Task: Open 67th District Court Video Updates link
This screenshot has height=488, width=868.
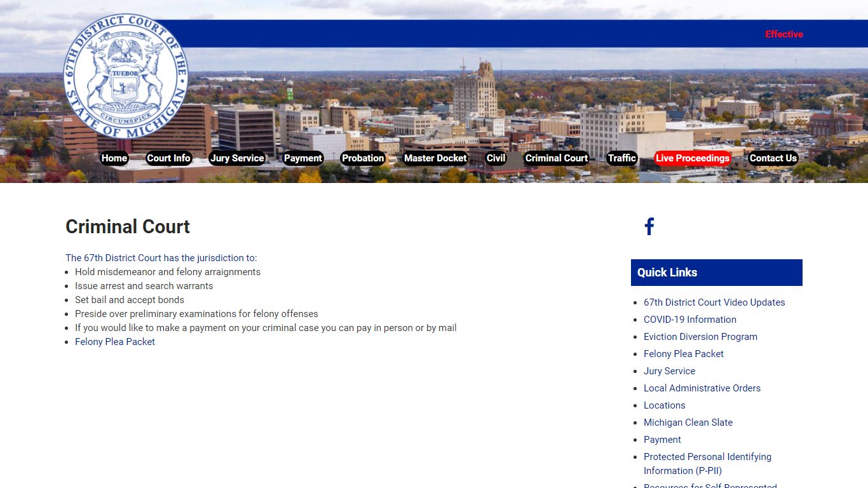Action: [714, 302]
